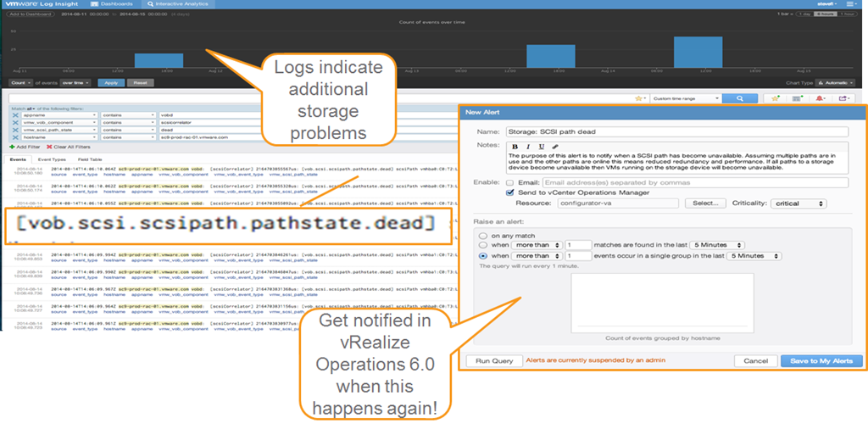Click the blue magnifier search button

740,98
